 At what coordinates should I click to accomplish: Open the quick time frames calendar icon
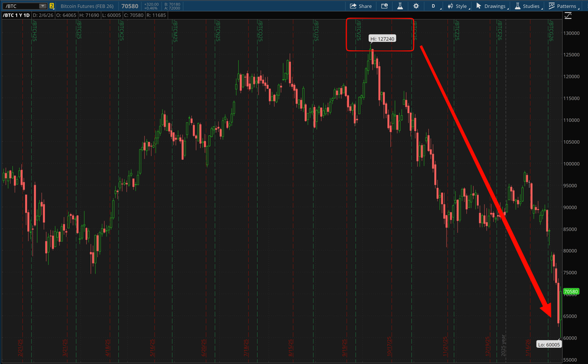(385, 6)
